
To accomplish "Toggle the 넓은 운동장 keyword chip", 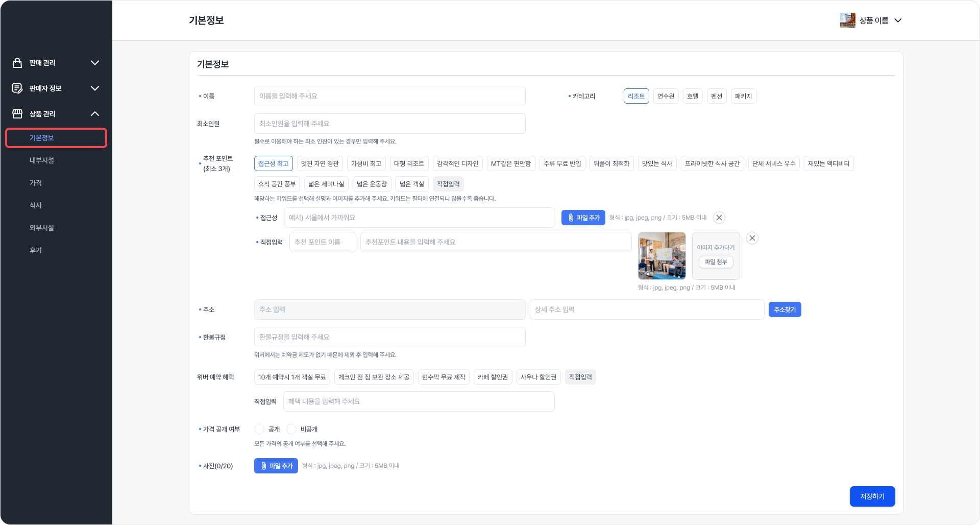I will [372, 184].
